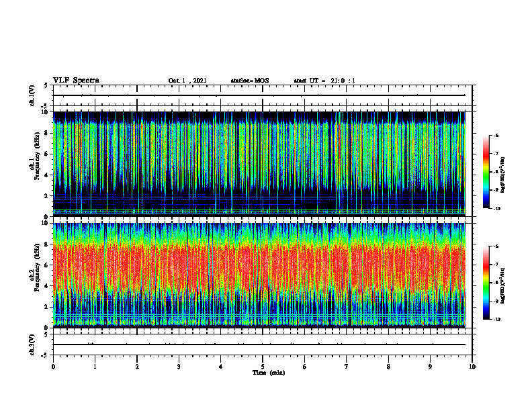Click the ch.2 frequency tick "6"
Viewport: 532px width, 411px height.
click(x=47, y=265)
